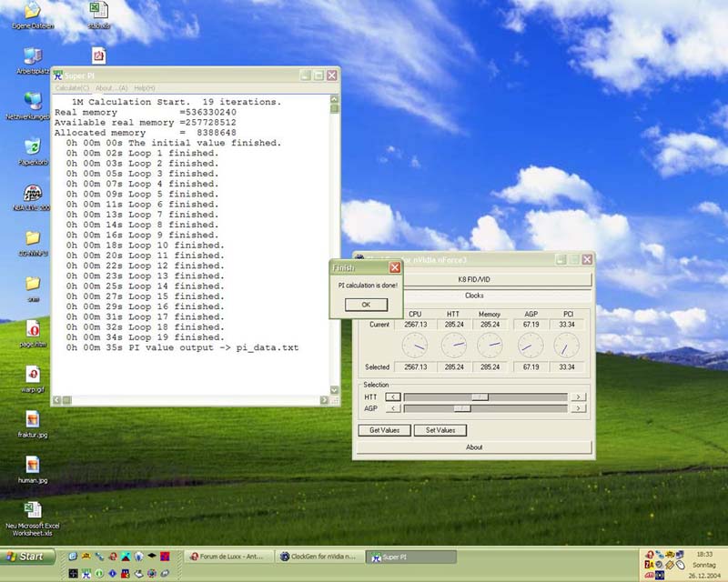Click Get Values in ClockGen

point(384,430)
